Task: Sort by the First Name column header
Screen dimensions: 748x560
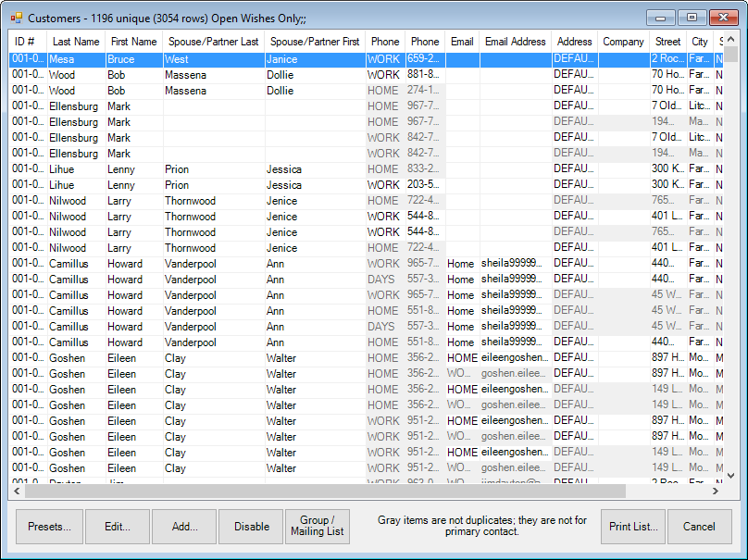Action: point(133,42)
